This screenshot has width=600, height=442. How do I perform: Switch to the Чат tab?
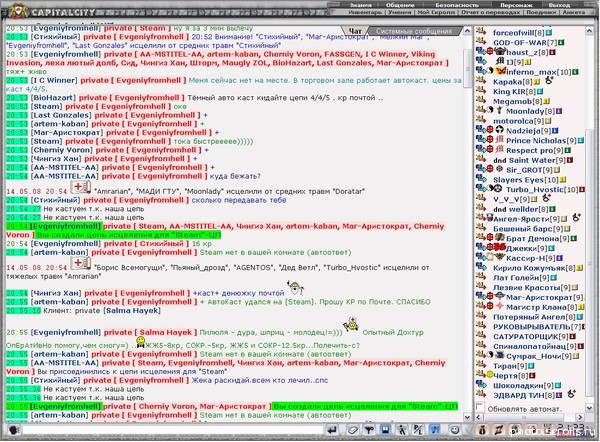355,31
